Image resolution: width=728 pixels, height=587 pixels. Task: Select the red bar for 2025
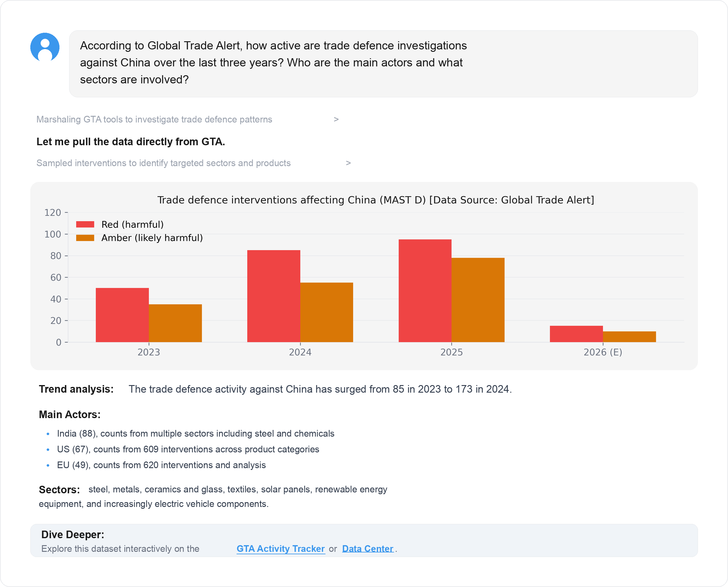click(x=425, y=290)
